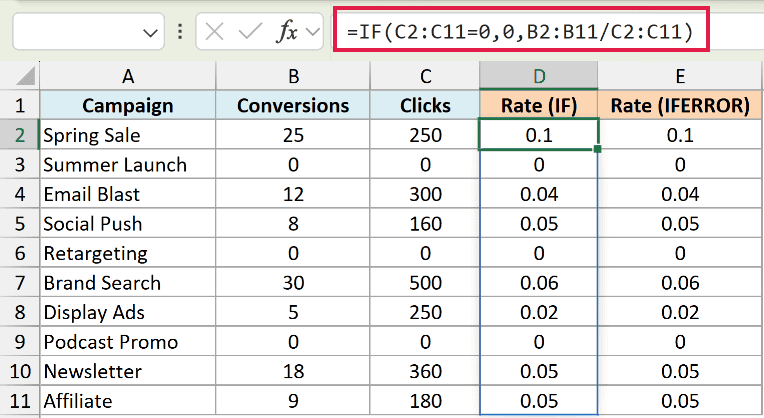Viewport: 764px width, 418px height.
Task: Click the Conversions header cell
Action: tap(293, 105)
